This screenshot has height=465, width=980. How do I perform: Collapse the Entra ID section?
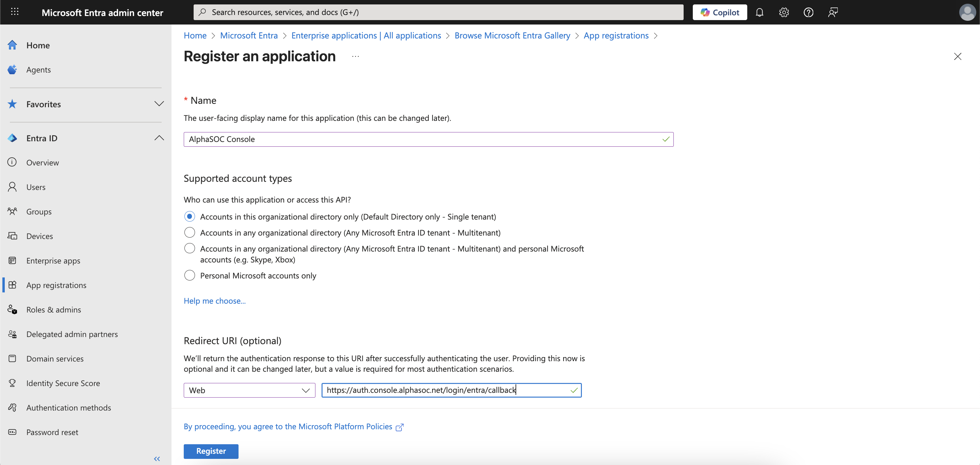(x=159, y=138)
